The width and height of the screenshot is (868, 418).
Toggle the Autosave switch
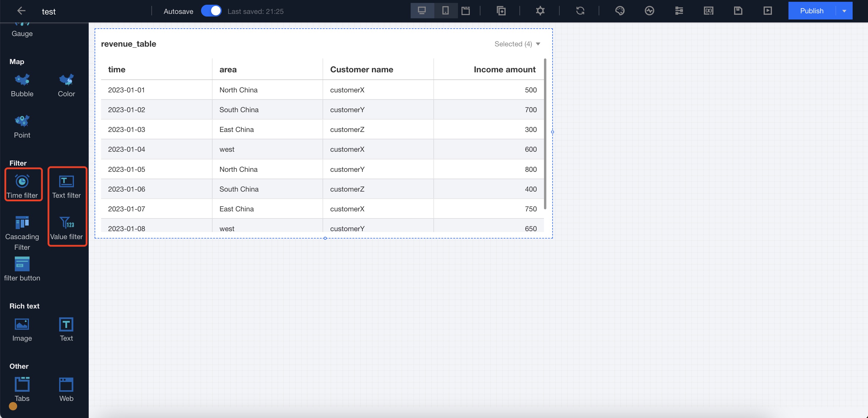pos(211,11)
